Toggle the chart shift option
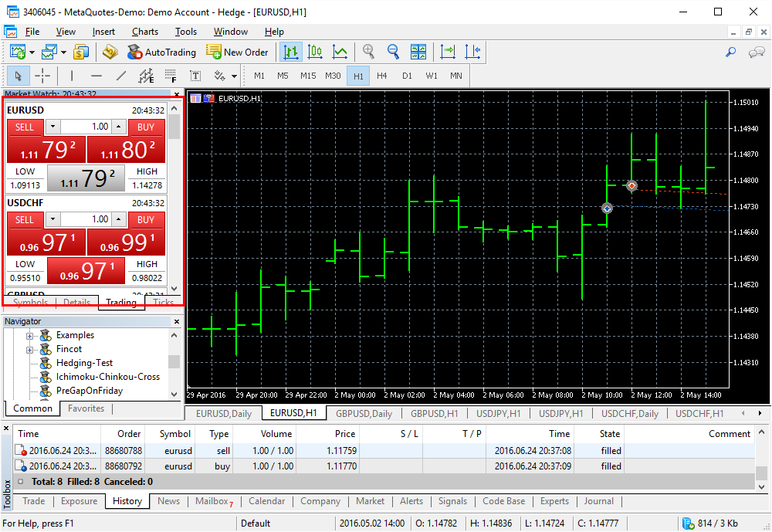This screenshot has width=772, height=532. coord(472,53)
